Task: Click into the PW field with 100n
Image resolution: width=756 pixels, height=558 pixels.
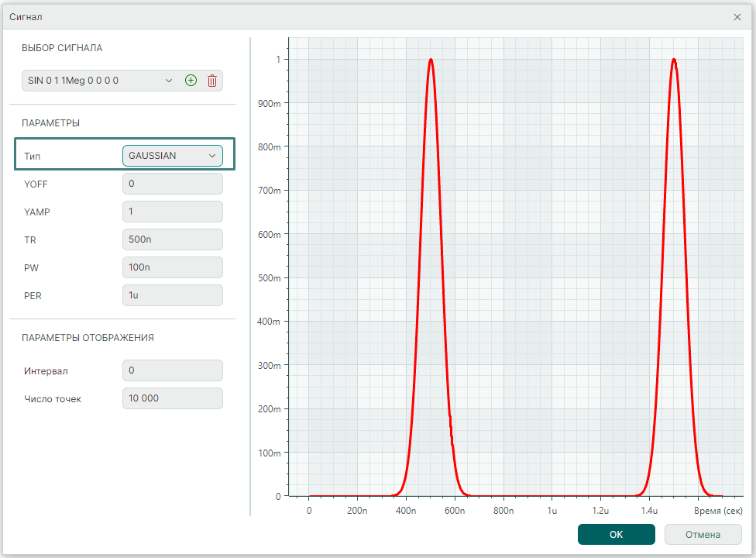Action: 172,267
